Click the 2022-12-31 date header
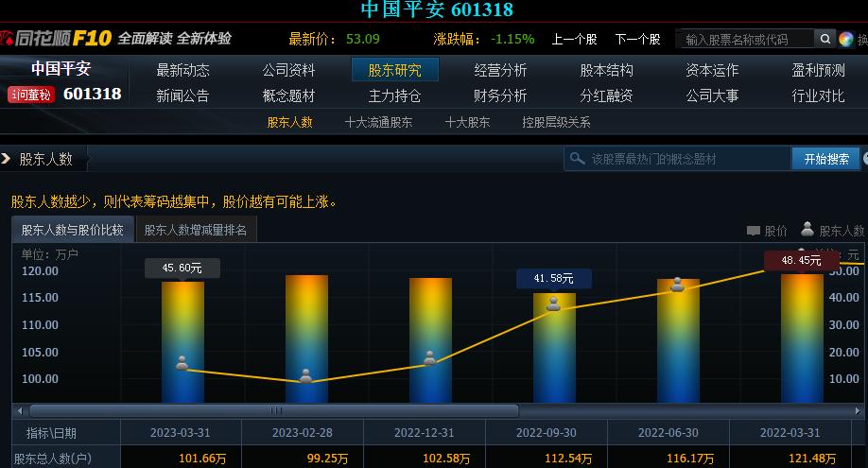 coord(424,433)
